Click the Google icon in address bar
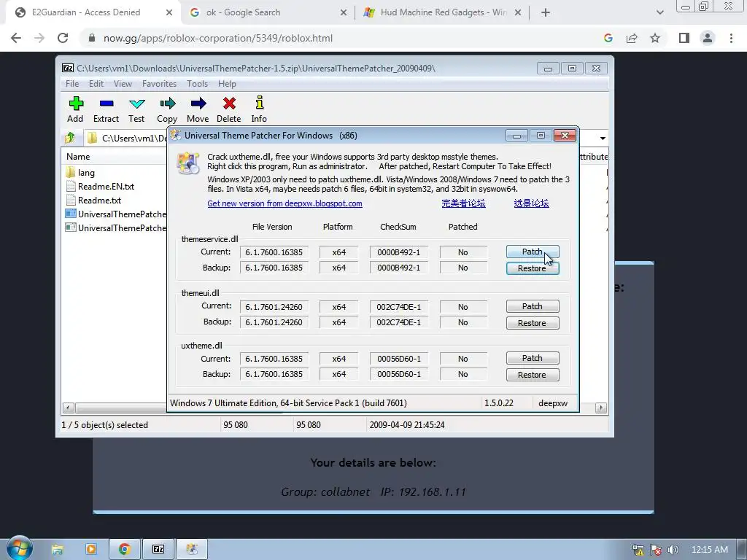 tap(608, 38)
